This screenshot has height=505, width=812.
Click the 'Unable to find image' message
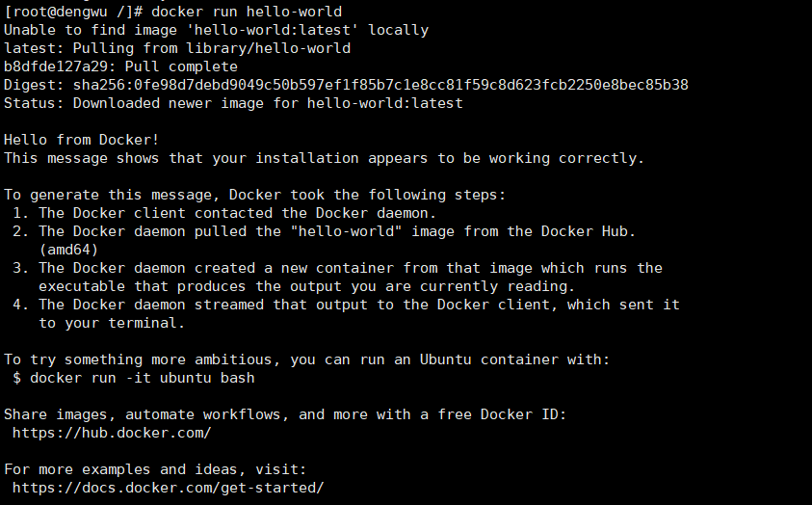click(217, 30)
